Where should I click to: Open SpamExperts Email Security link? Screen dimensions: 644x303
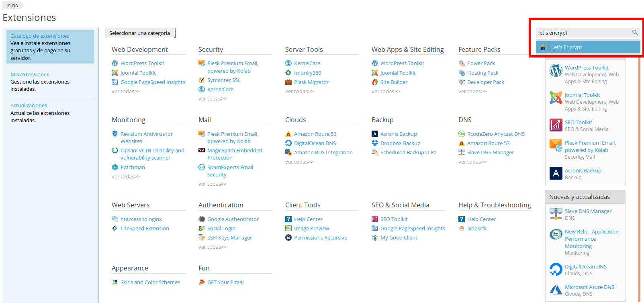(230, 171)
